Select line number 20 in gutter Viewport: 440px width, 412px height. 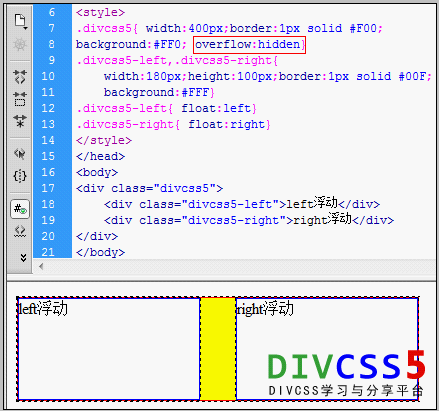[48, 236]
